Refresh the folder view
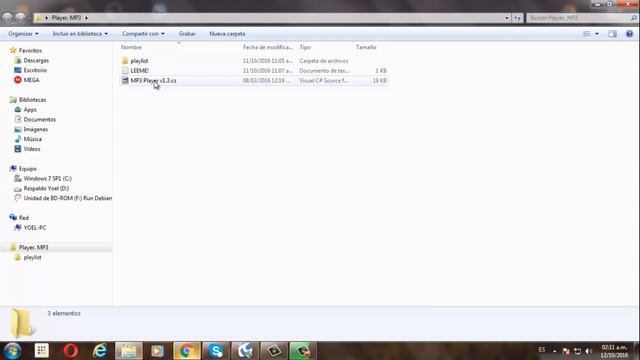Screen dimensions: 640x360 (517, 18)
